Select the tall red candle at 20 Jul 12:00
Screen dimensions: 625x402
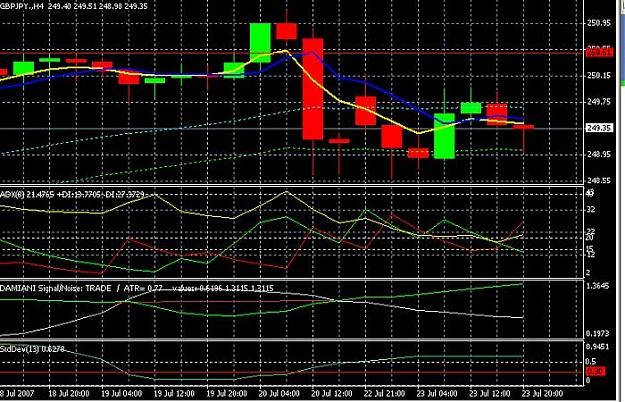pos(313,89)
